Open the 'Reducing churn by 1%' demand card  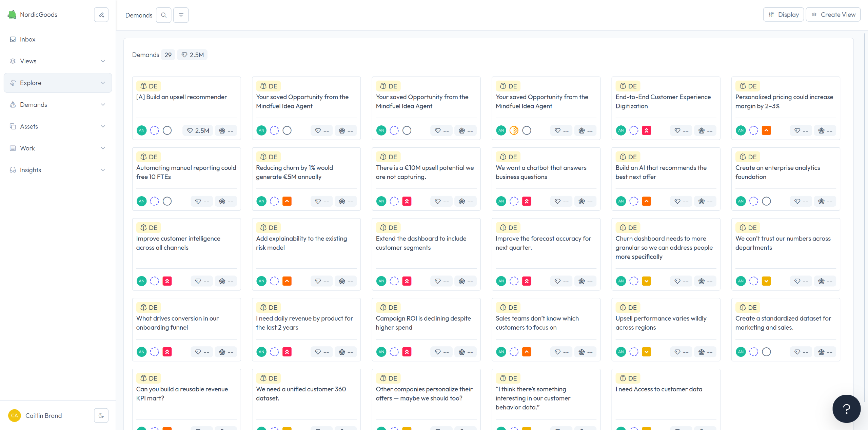[294, 172]
